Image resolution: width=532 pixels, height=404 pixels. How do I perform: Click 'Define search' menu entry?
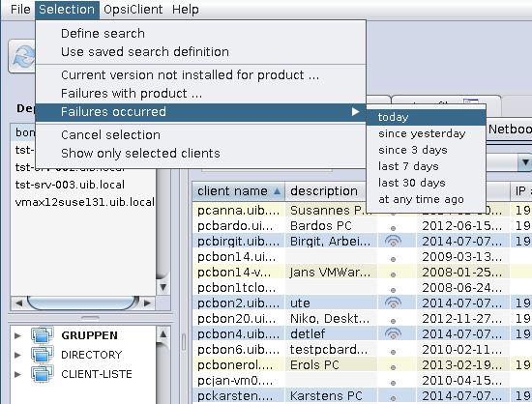[x=103, y=34]
